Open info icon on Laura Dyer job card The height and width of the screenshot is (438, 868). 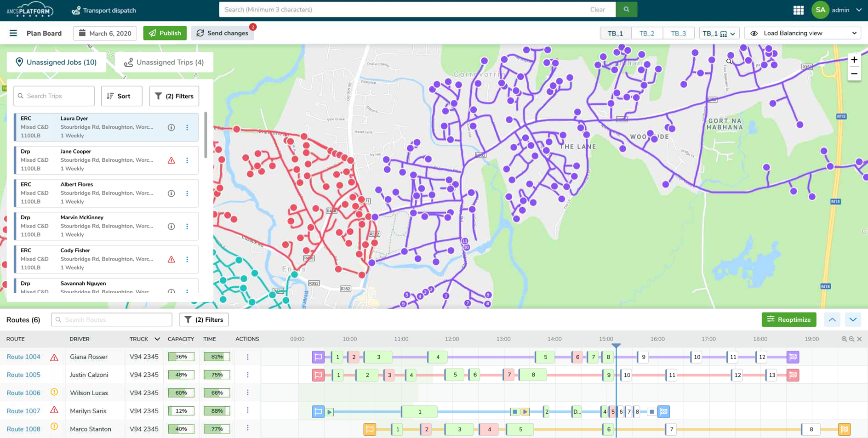(x=171, y=127)
